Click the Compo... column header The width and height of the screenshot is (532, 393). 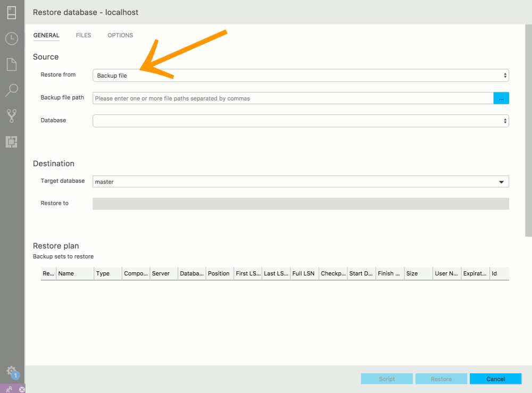point(136,273)
